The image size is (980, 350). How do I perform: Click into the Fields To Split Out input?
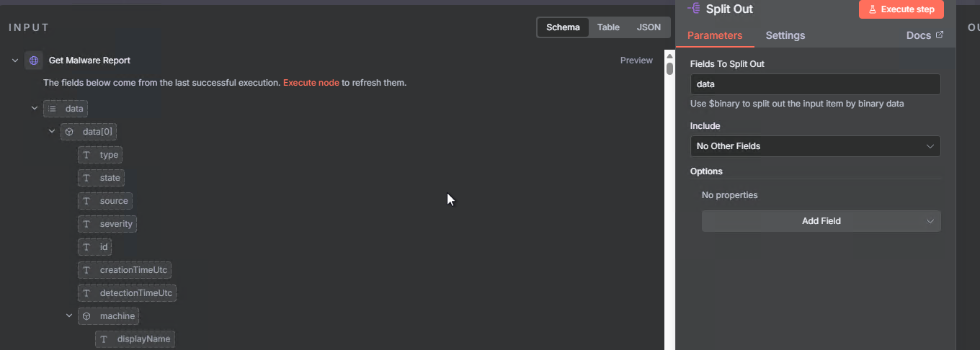[815, 84]
